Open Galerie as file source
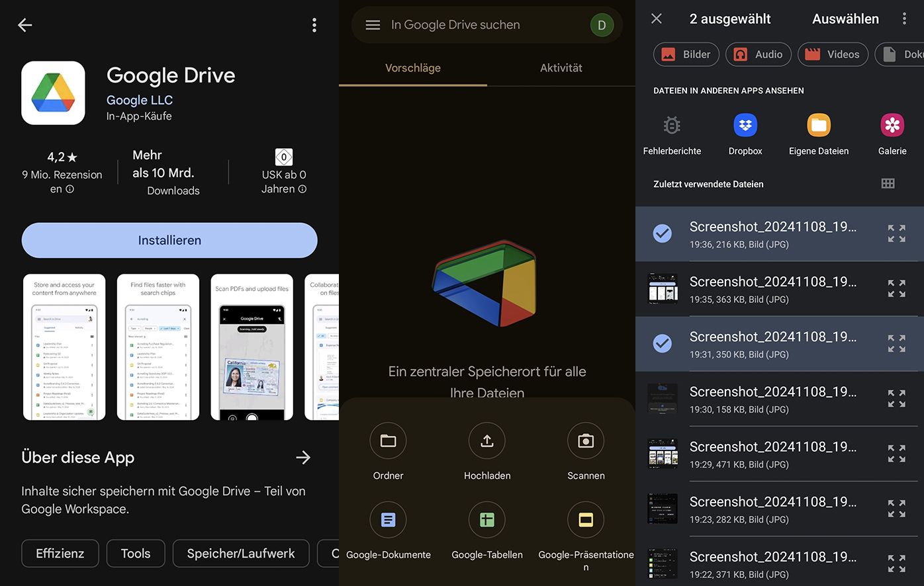This screenshot has height=586, width=924. tap(892, 135)
